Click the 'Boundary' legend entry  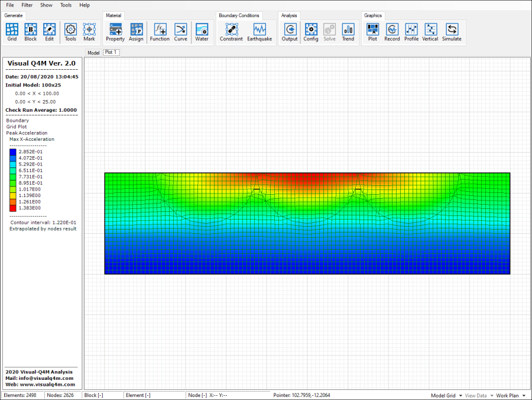click(x=18, y=121)
